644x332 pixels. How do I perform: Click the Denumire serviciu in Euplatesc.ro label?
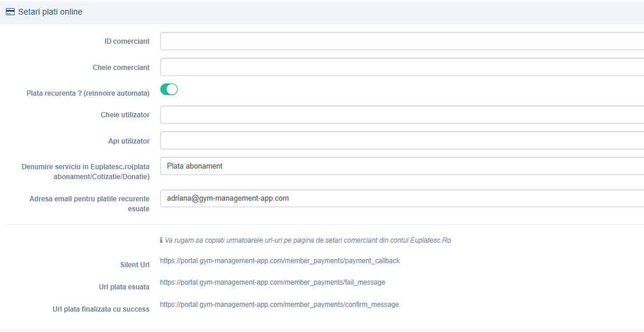[86, 172]
